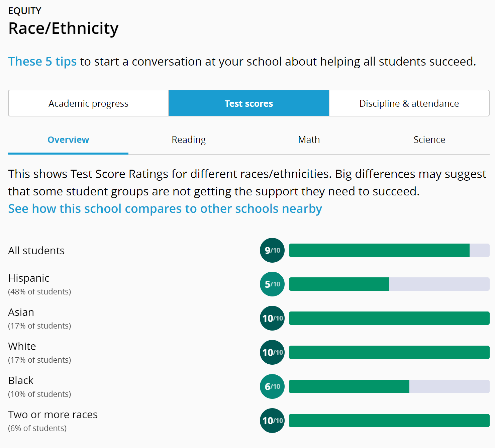Click the All students score bar
495x448 pixels.
tap(389, 250)
